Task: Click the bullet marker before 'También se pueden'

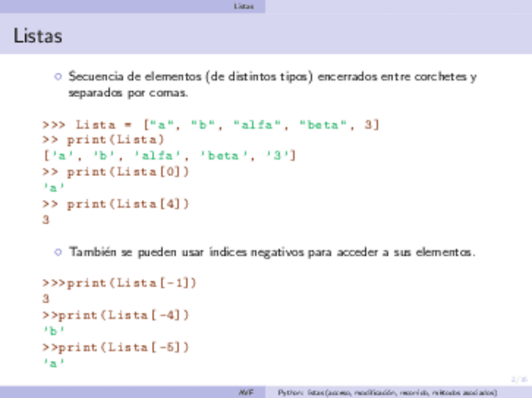Action: click(58, 253)
